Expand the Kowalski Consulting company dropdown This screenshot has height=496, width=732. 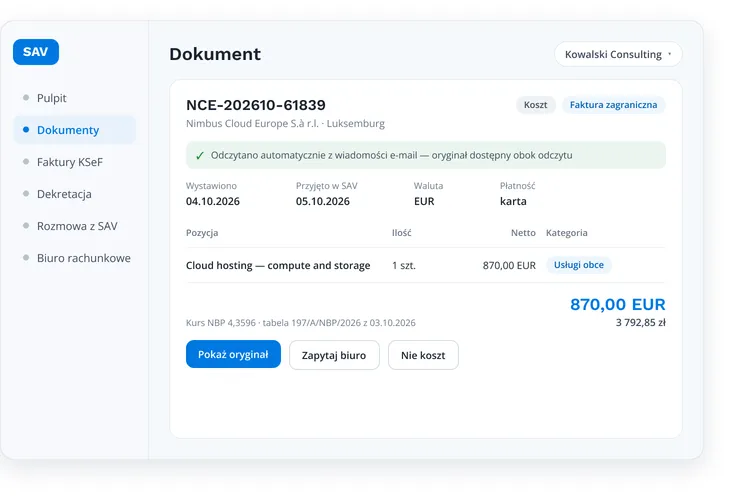(x=618, y=54)
